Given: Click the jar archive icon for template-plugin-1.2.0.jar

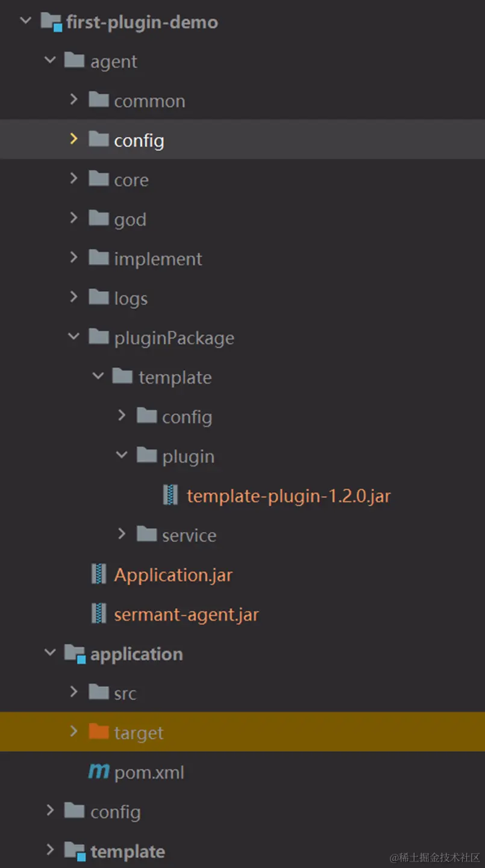Looking at the screenshot, I should coord(171,494).
